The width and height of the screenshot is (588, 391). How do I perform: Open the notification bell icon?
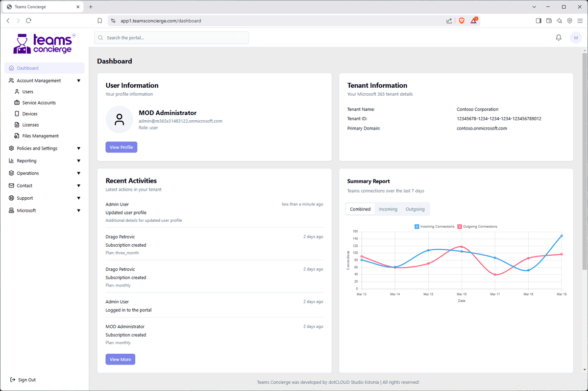pos(558,37)
